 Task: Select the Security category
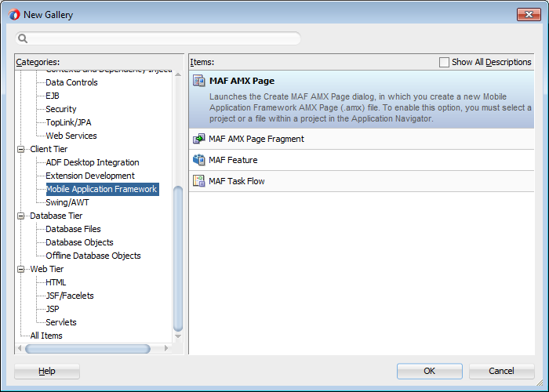[x=61, y=109]
